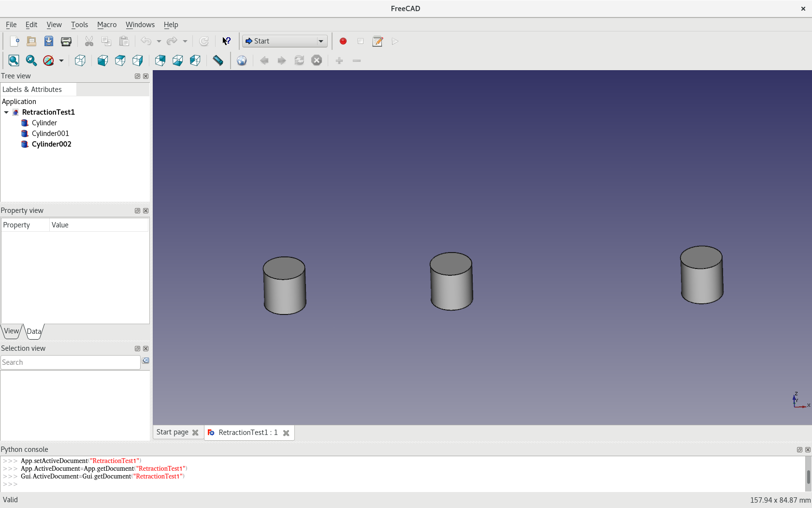812x508 pixels.
Task: Clear the Selection view search box
Action: tap(145, 361)
